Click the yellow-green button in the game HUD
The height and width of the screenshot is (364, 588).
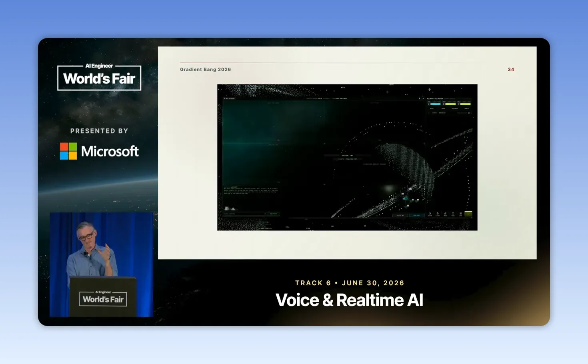coord(468,214)
